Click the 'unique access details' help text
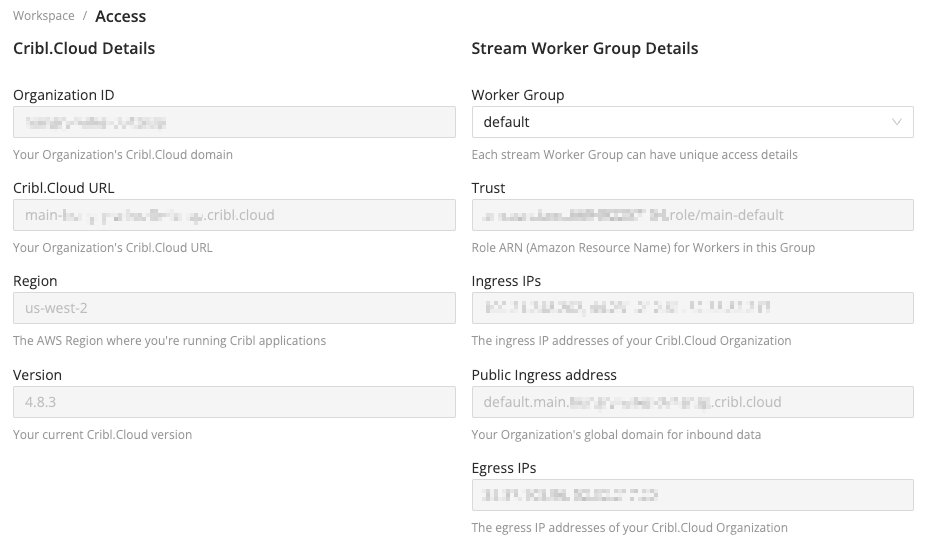 pos(634,155)
